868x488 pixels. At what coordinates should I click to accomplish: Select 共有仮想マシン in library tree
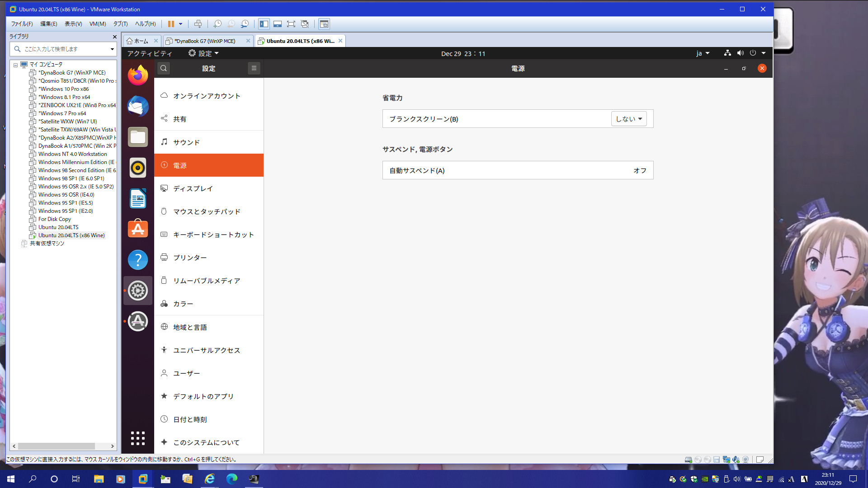tap(47, 244)
